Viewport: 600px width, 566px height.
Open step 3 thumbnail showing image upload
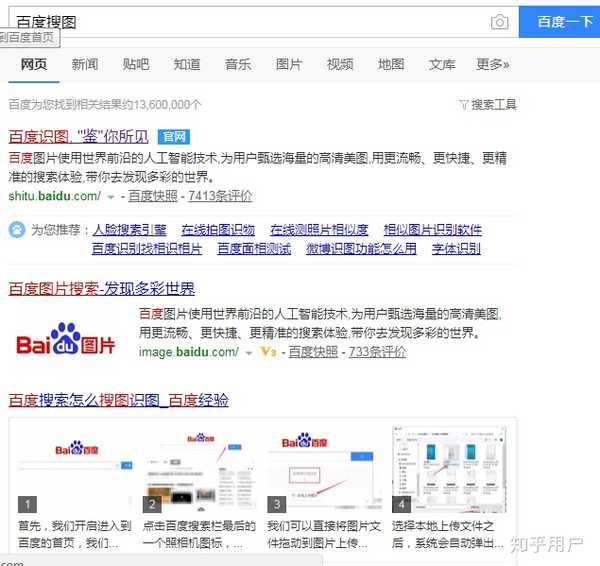pos(324,469)
